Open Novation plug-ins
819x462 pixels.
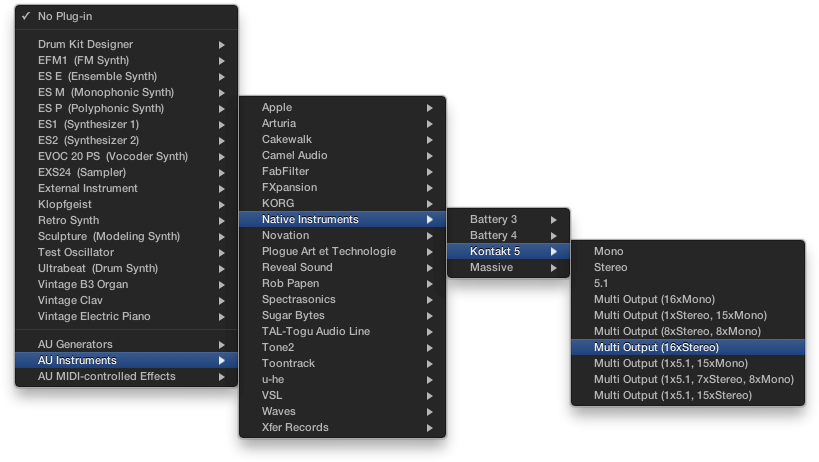(342, 235)
